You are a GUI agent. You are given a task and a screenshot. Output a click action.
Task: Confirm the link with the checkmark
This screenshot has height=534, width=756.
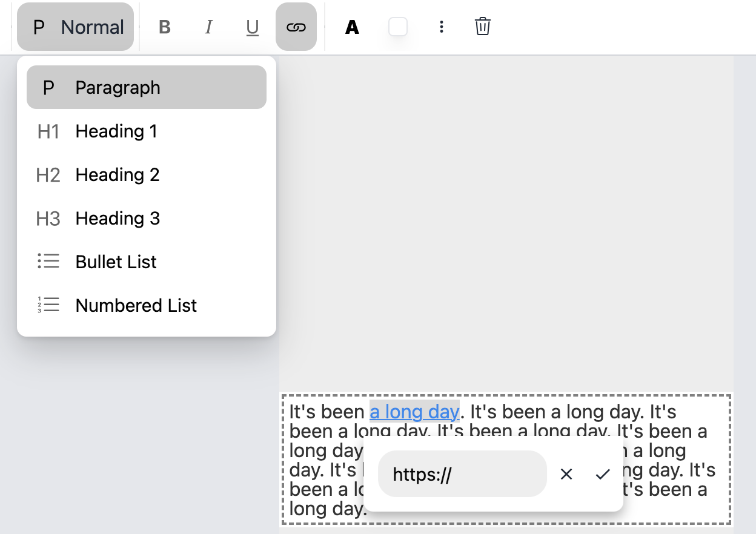603,475
